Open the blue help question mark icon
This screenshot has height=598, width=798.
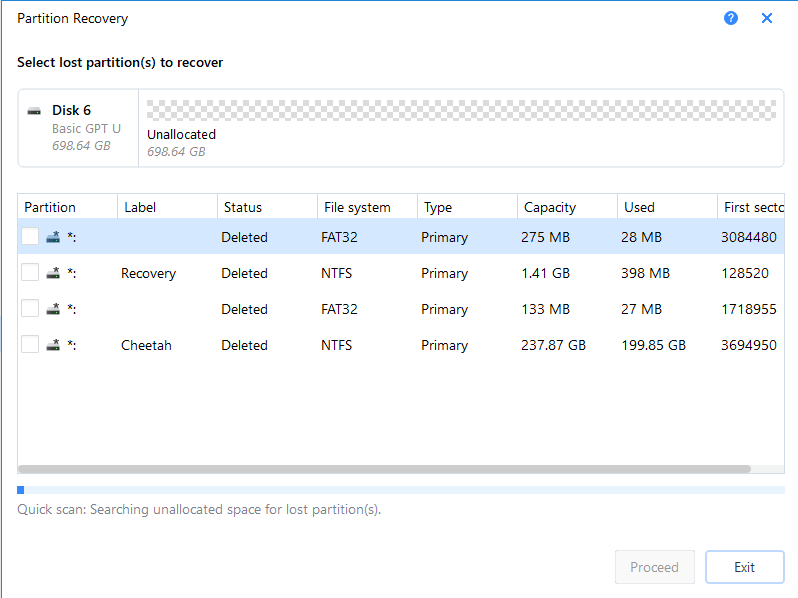(x=731, y=18)
